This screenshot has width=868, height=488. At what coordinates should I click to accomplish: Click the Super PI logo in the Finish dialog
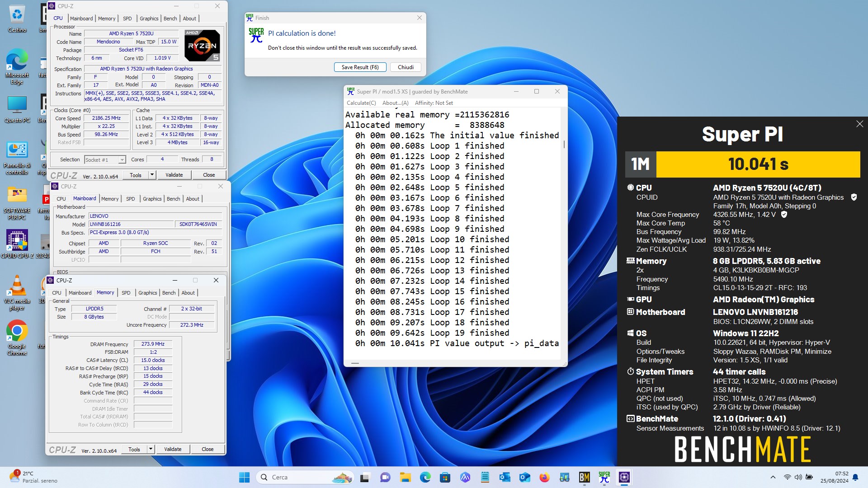coord(256,35)
